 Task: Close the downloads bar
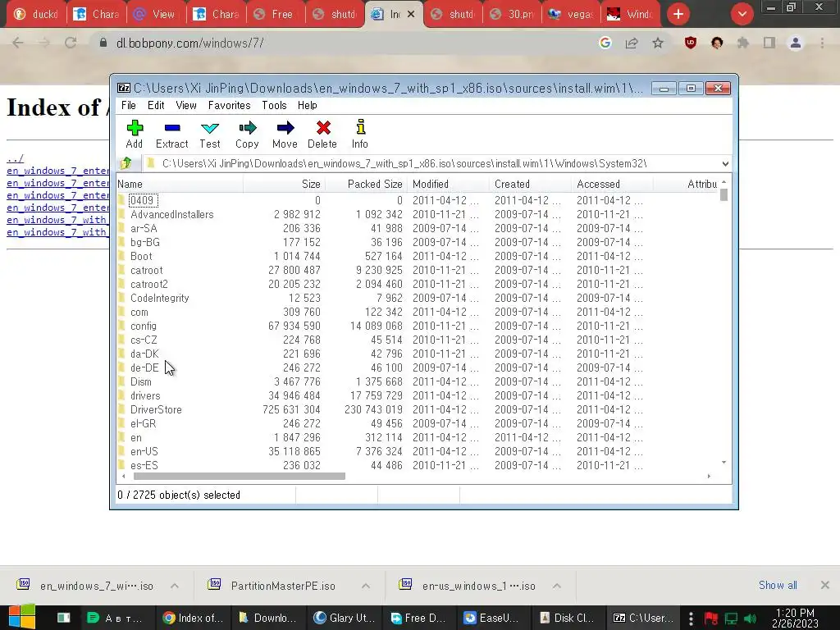[x=825, y=585]
